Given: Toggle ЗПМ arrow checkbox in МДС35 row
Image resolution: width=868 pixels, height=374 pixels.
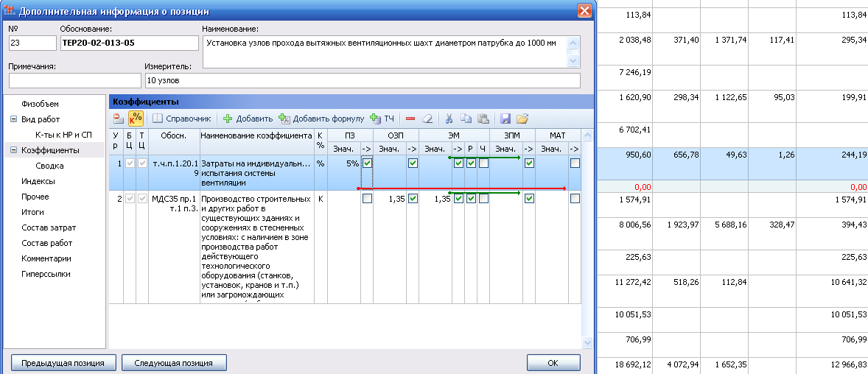Looking at the screenshot, I should (x=529, y=199).
